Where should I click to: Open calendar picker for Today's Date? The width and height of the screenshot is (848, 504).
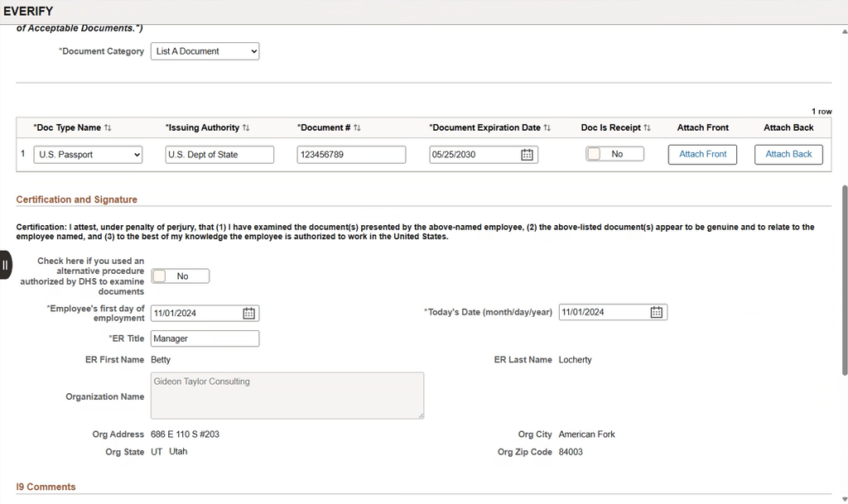point(656,312)
